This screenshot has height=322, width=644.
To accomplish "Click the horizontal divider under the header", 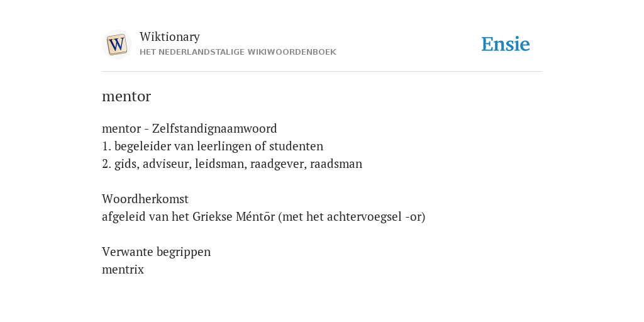I will coord(322,72).
